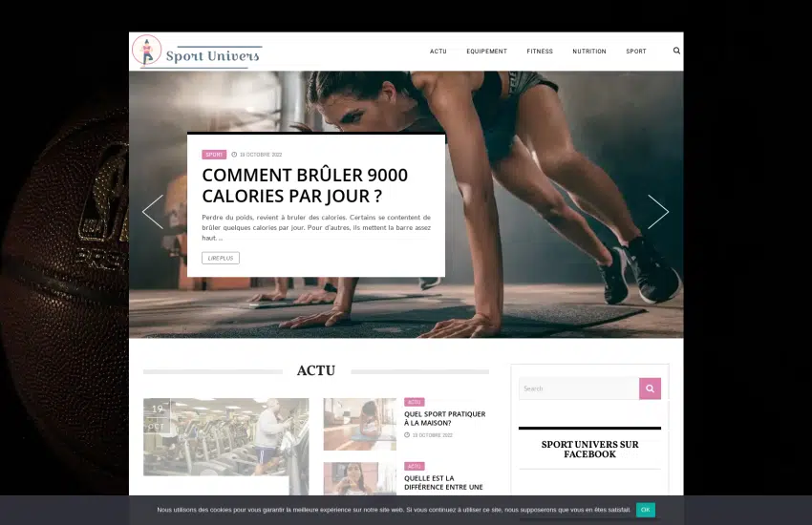Viewport: 812px width, 525px height.
Task: Click ACTU tag above 'Quelle est la différence'
Action: [x=415, y=466]
